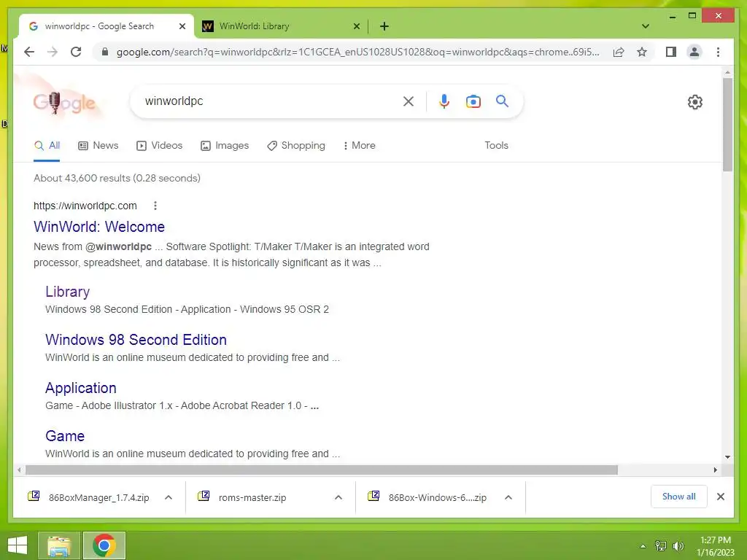Open the WinWorld: Welcome result
This screenshot has width=747, height=560.
[x=99, y=227]
